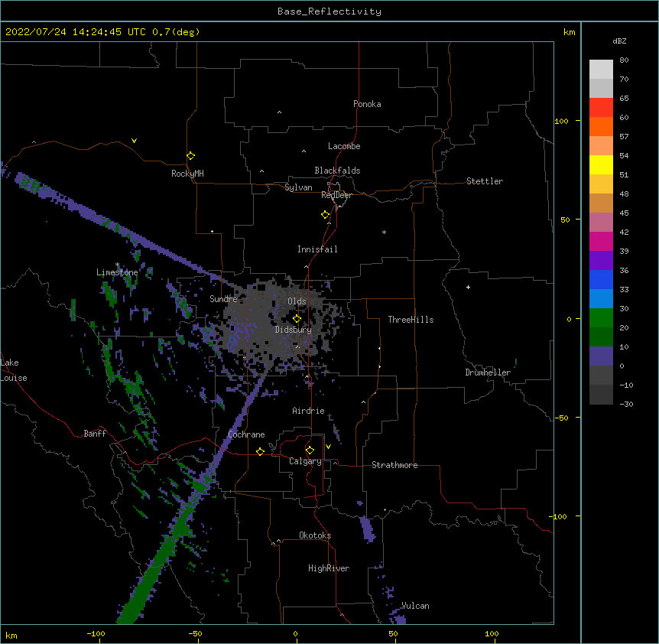
Task: Click the Banff label
Action: coord(95,434)
